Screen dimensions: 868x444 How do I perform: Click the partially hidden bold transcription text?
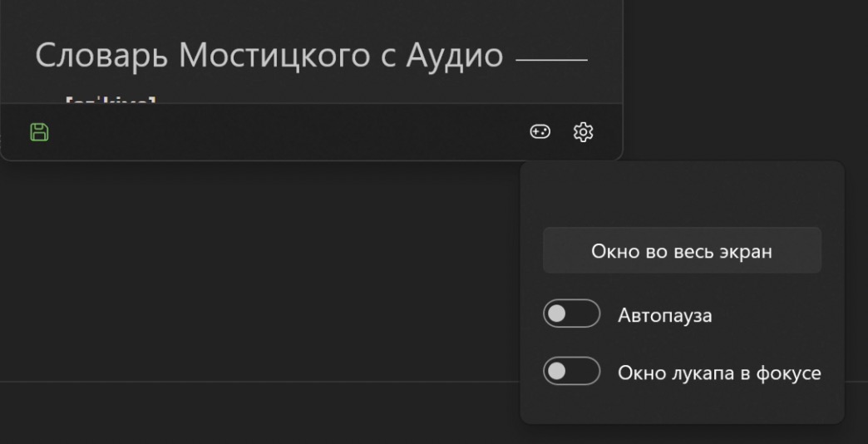coord(111,101)
